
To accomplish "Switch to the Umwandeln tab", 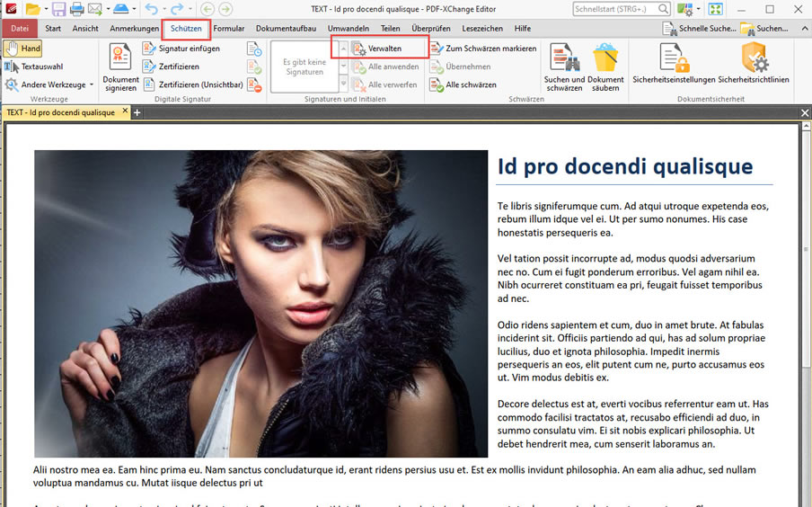I will (348, 29).
